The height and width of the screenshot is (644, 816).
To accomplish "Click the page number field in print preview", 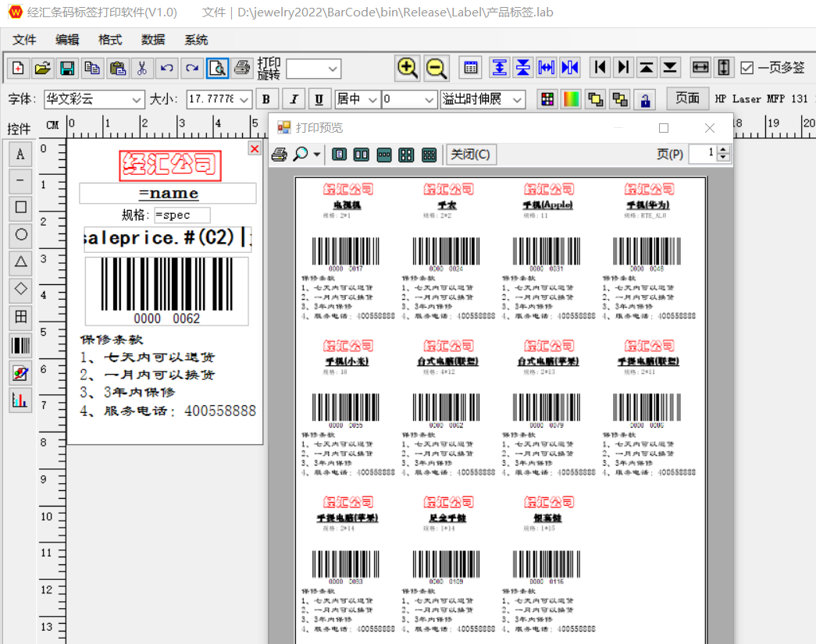I will 703,154.
